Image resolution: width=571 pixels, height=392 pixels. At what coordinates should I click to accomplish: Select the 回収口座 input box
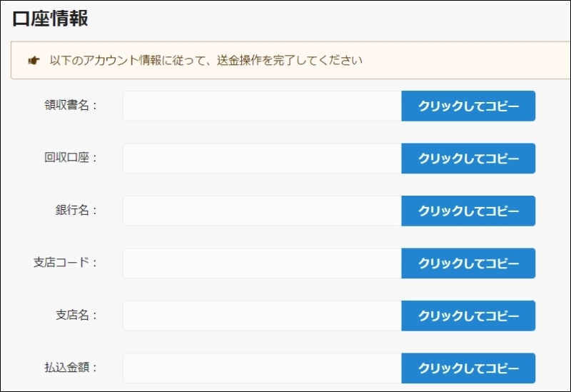(x=262, y=159)
